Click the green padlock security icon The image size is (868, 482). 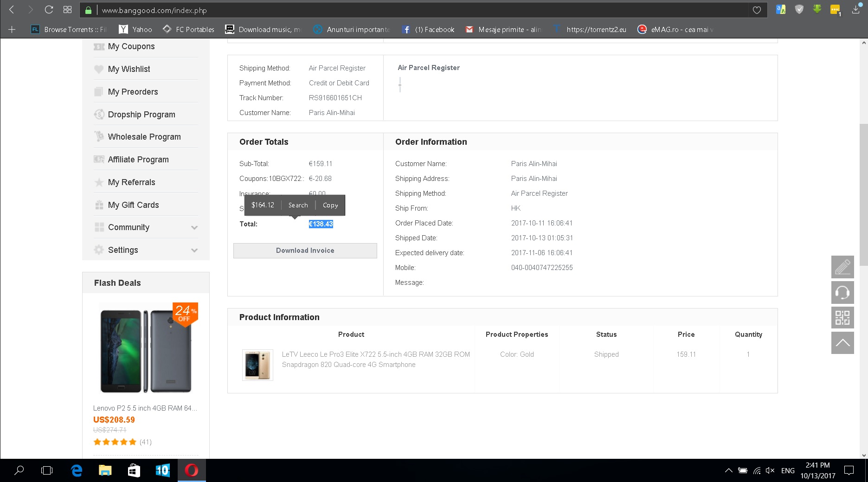[x=88, y=10]
